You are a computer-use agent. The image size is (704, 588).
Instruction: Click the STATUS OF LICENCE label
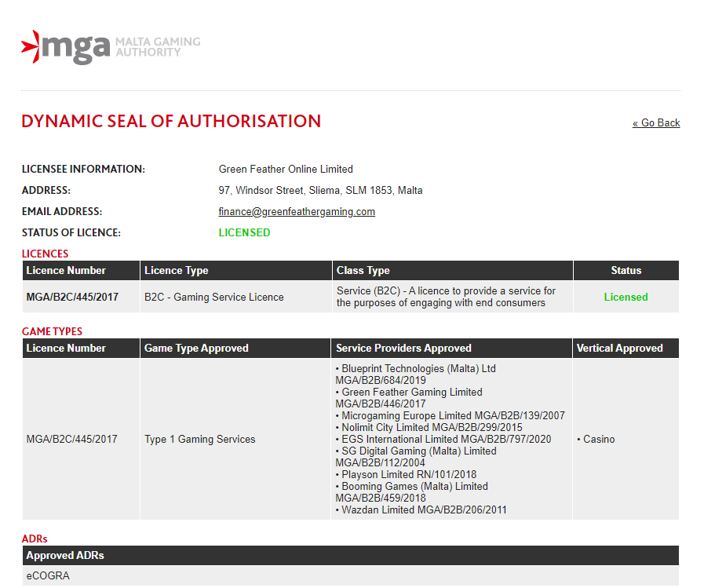coord(71,232)
